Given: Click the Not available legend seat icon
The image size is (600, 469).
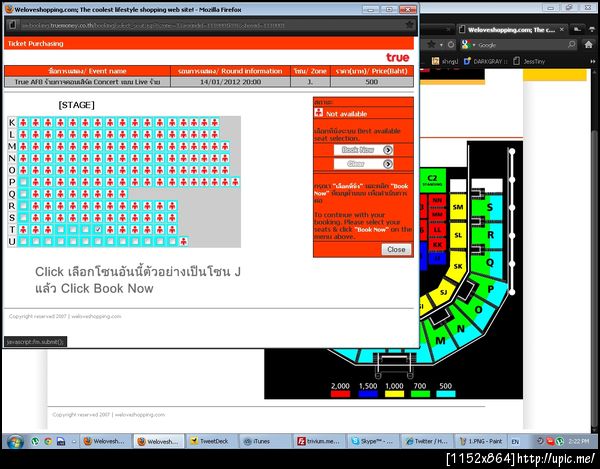Looking at the screenshot, I should pos(318,112).
